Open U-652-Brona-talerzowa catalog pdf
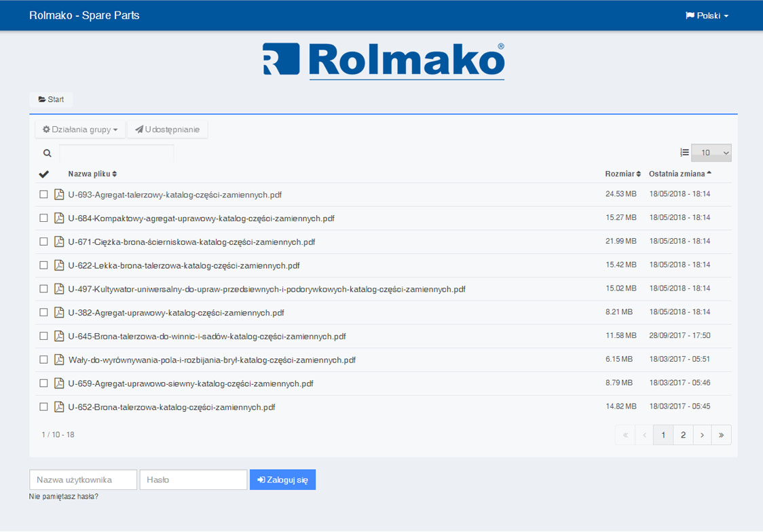763x532 pixels. click(x=172, y=407)
